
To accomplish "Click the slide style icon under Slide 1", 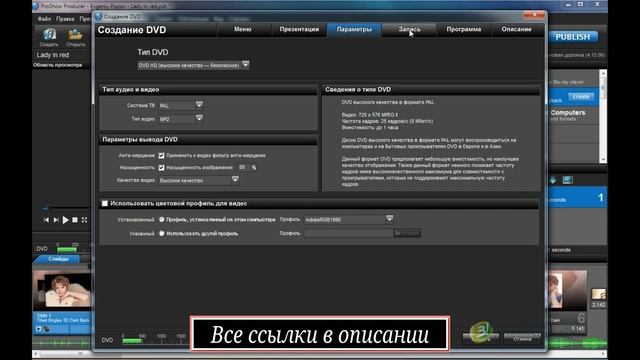I will [x=38, y=329].
